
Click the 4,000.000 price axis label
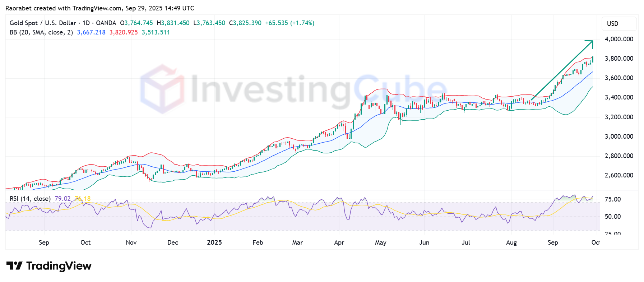pyautogui.click(x=619, y=39)
